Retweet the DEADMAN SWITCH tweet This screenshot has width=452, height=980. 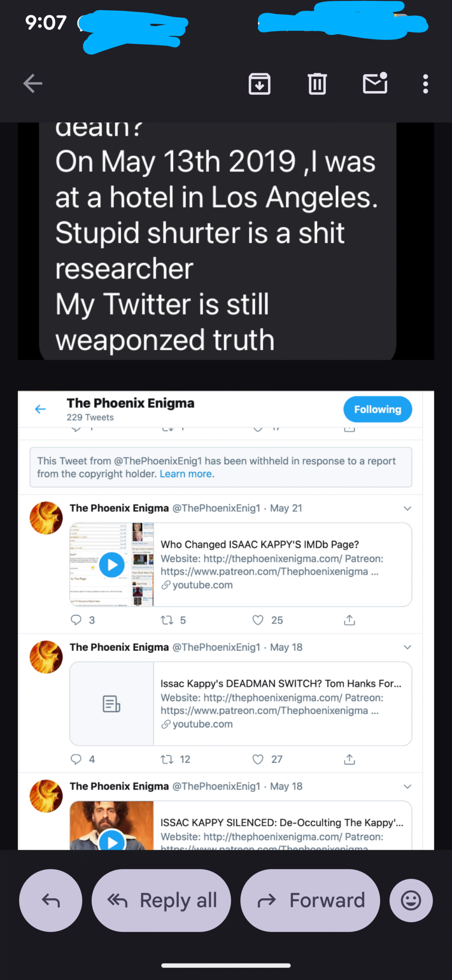tap(167, 759)
